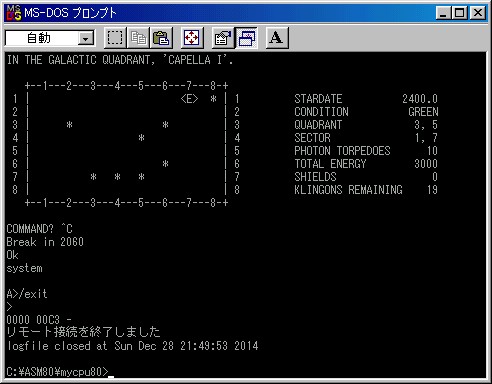
Task: Click the Copy toolbar icon
Action: [x=138, y=38]
